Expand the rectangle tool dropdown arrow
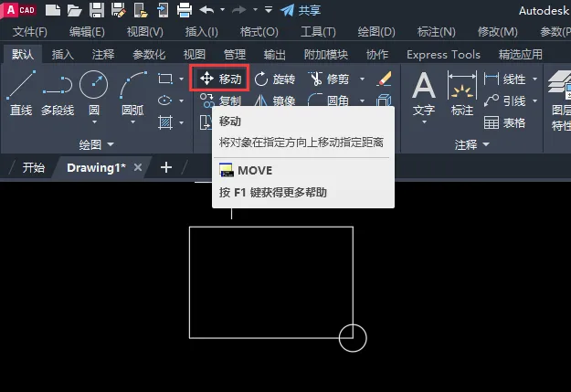 pyautogui.click(x=182, y=79)
